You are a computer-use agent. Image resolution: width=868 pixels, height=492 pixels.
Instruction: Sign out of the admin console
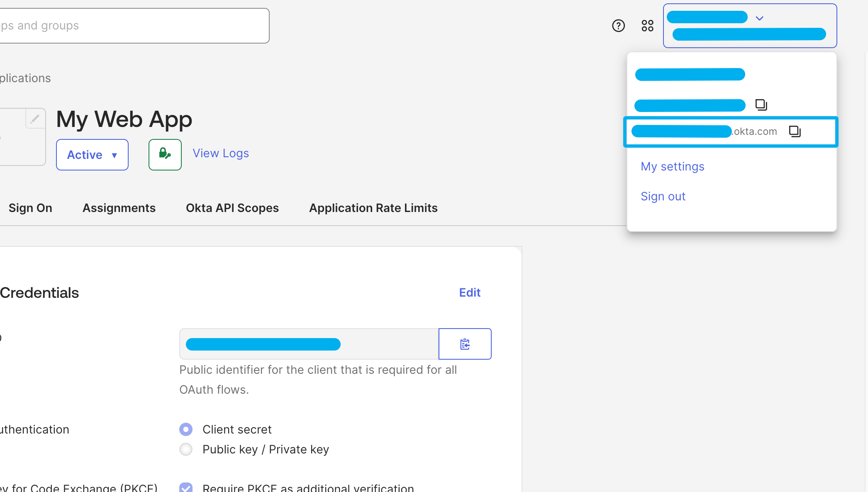(x=663, y=196)
